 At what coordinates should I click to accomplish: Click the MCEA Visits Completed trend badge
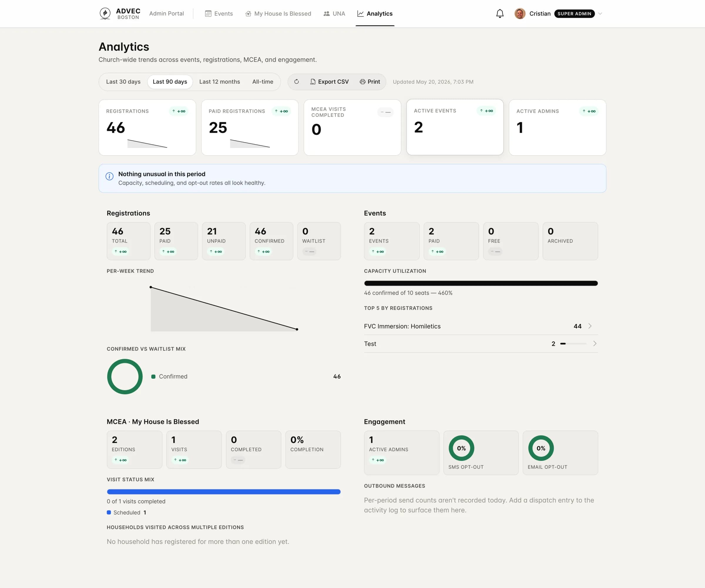point(385,112)
